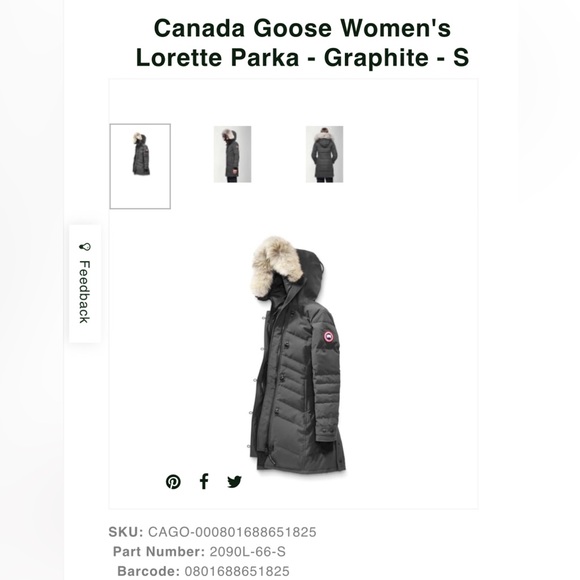Share product on Twitter
Viewport: 580px width, 580px height.
click(235, 482)
